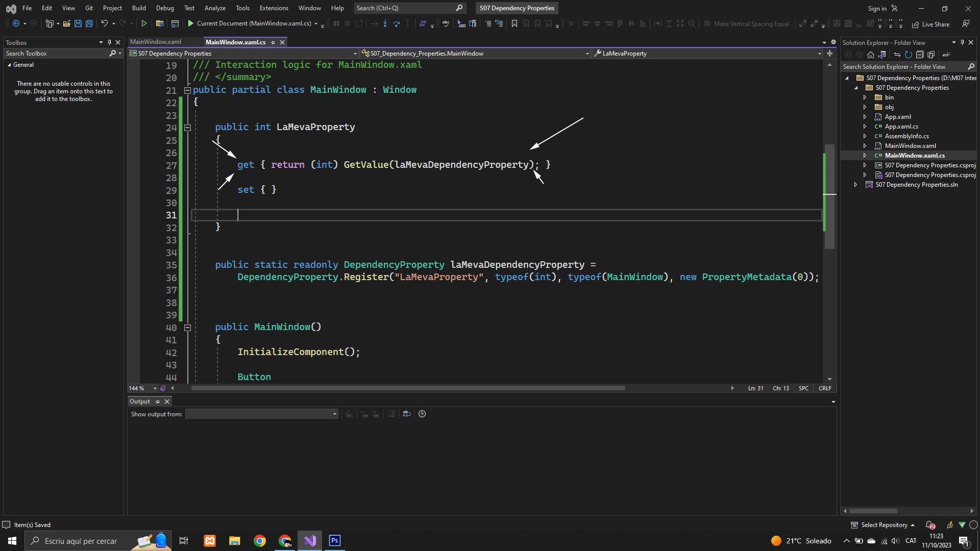Click the Undo icon in toolbar

[x=104, y=23]
